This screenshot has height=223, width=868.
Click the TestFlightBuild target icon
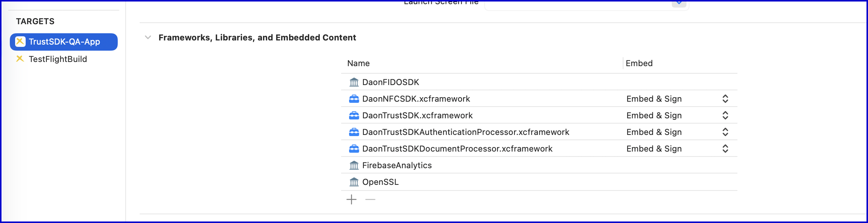tap(20, 59)
